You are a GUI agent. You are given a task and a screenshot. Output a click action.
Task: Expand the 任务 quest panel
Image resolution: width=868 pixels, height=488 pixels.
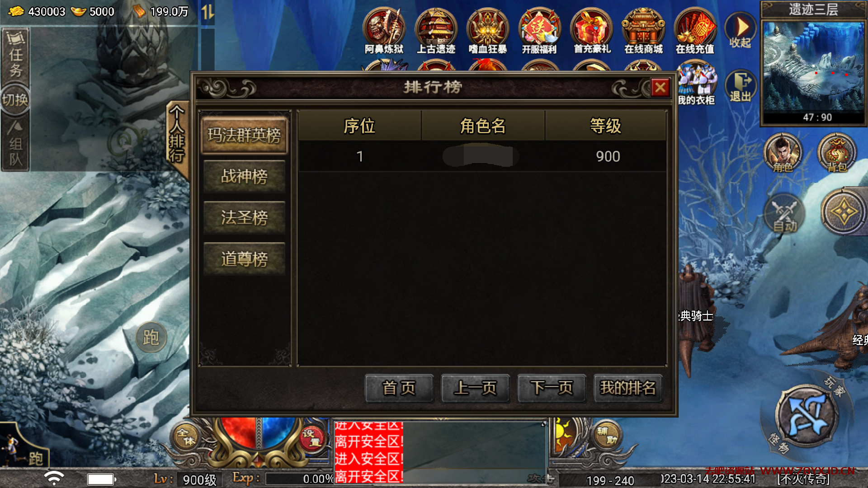15,55
